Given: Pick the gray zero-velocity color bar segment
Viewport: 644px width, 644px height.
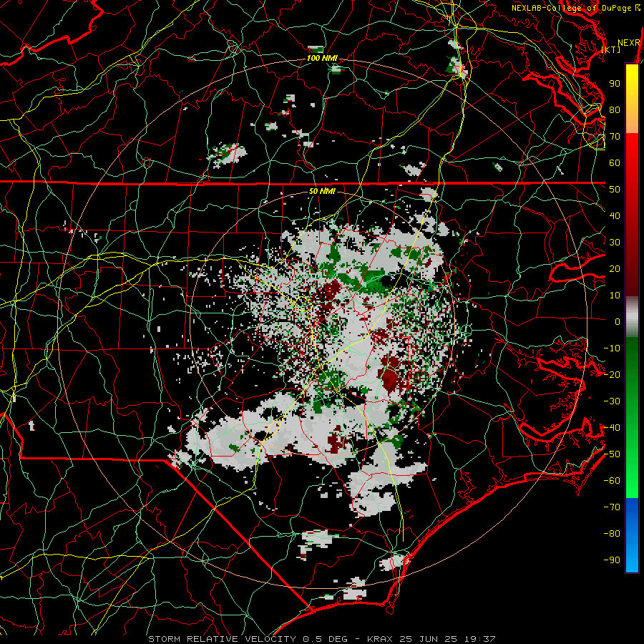Looking at the screenshot, I should (632, 317).
